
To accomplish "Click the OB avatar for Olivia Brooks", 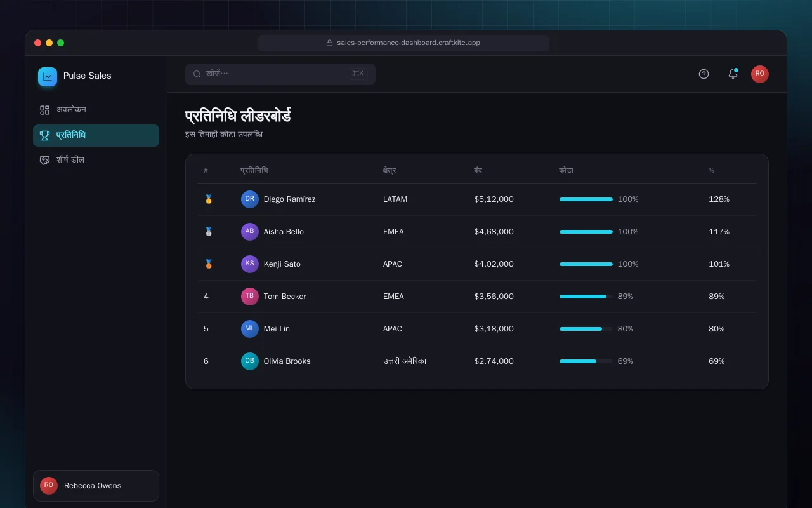I will [x=250, y=361].
